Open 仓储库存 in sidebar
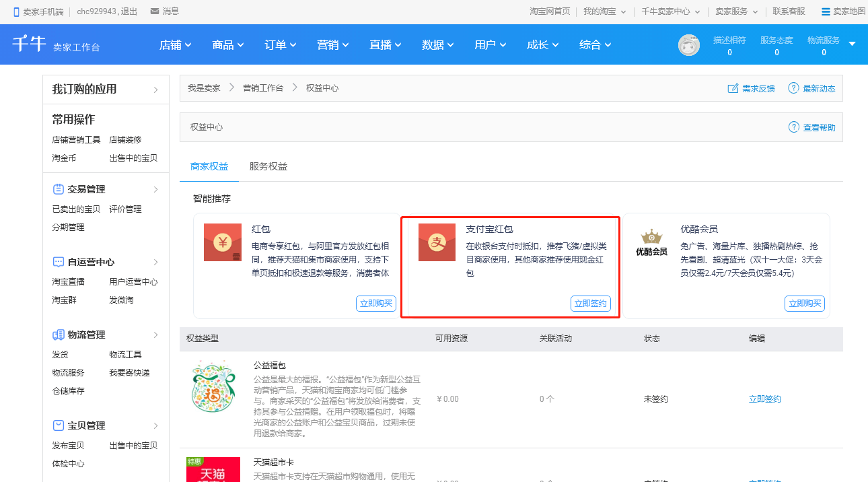This screenshot has height=482, width=868. pyautogui.click(x=68, y=391)
